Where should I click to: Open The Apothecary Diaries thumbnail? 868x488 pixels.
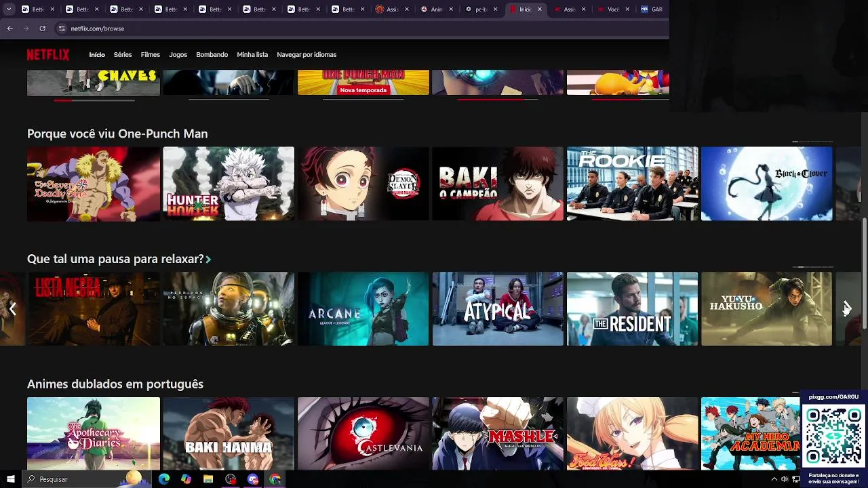(94, 433)
